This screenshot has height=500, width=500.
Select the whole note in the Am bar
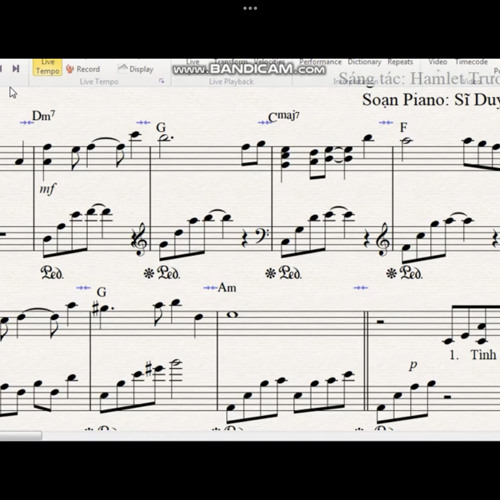point(233,314)
